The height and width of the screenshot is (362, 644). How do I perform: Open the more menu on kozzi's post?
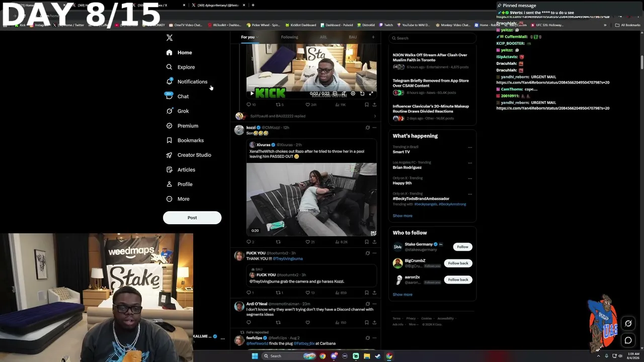[x=374, y=128]
